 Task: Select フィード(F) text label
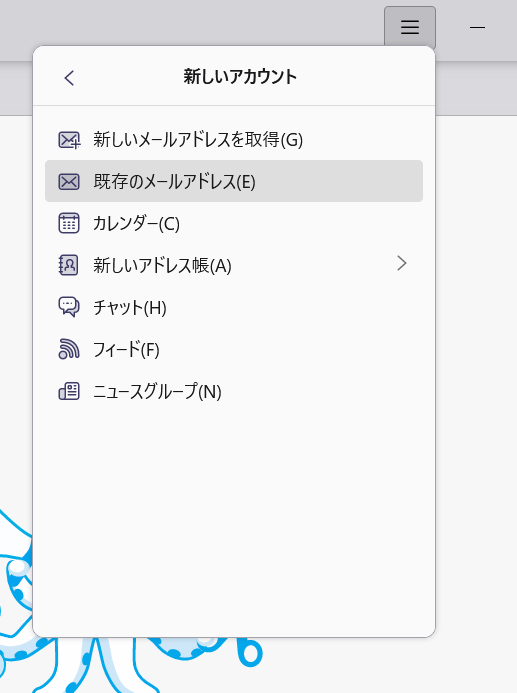(x=126, y=349)
